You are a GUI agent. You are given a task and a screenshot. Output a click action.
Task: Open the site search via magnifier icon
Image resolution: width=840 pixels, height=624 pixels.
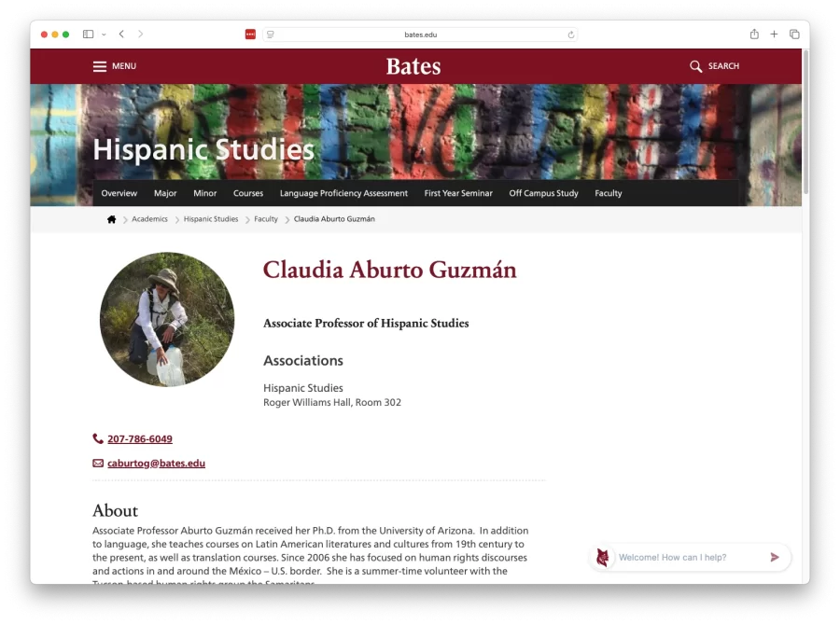[696, 66]
